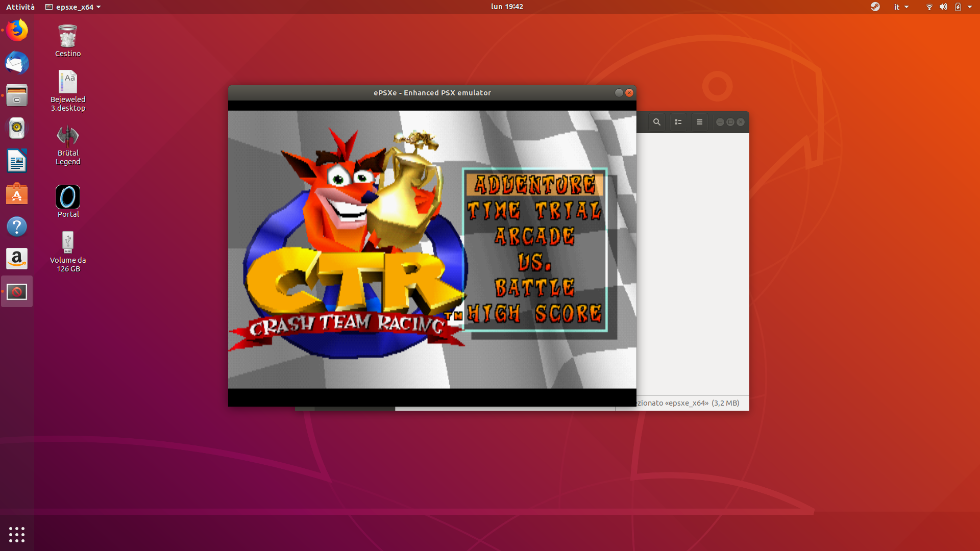The height and width of the screenshot is (551, 980).
Task: Open Rhythmbox music player in dock
Action: [17, 128]
